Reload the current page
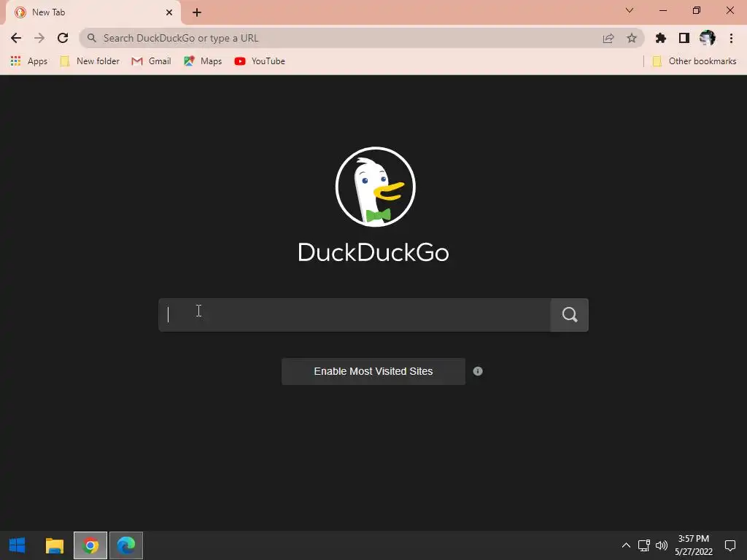 coord(63,38)
